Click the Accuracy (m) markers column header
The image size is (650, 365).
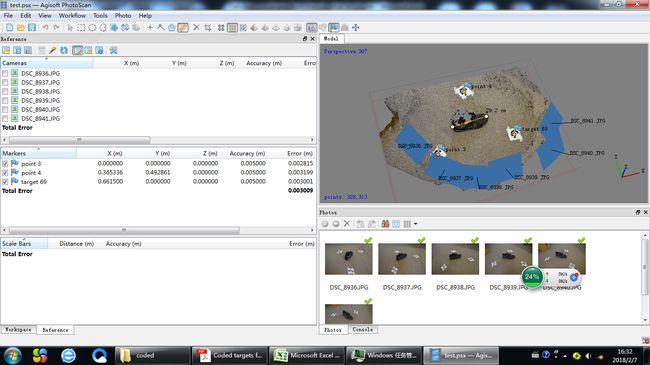pyautogui.click(x=247, y=153)
